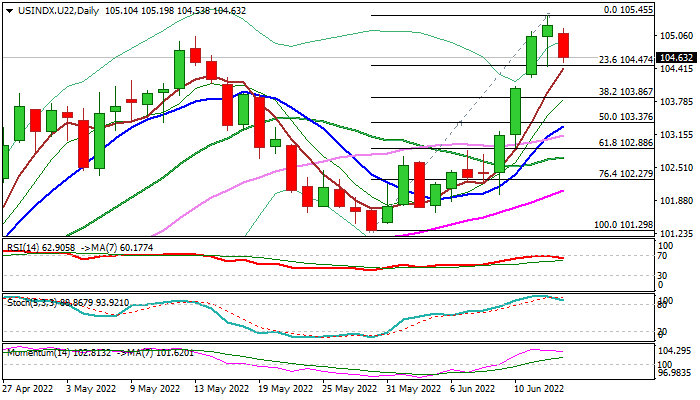Select the 50.0 103.376 Fibonacci label
Screen dimensions: 700x400
625,117
